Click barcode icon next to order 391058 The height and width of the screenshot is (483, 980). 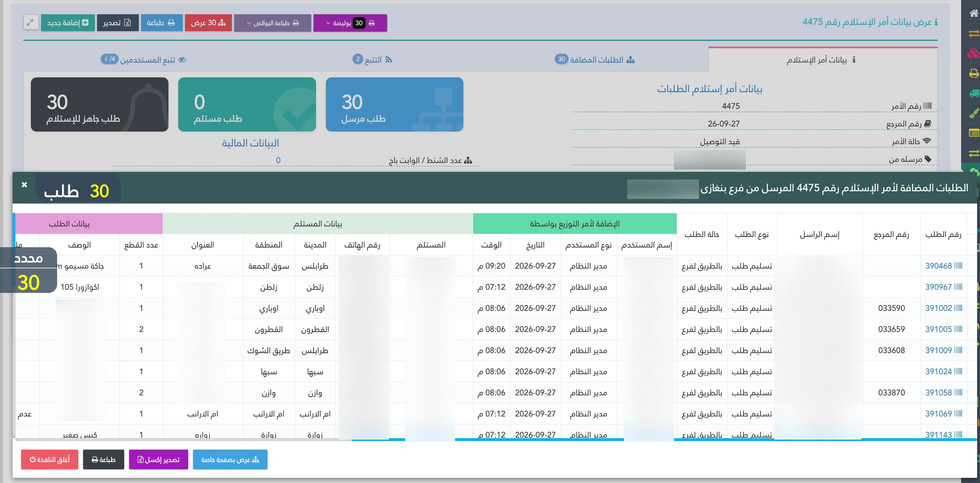[958, 393]
